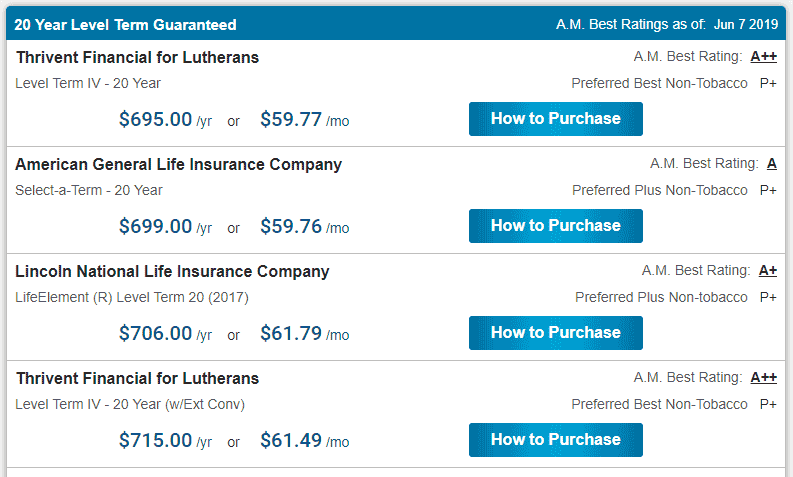Click P+ class beside Preferred Plus Non-tobacco Lincoln
The image size is (793, 477).
click(x=768, y=297)
